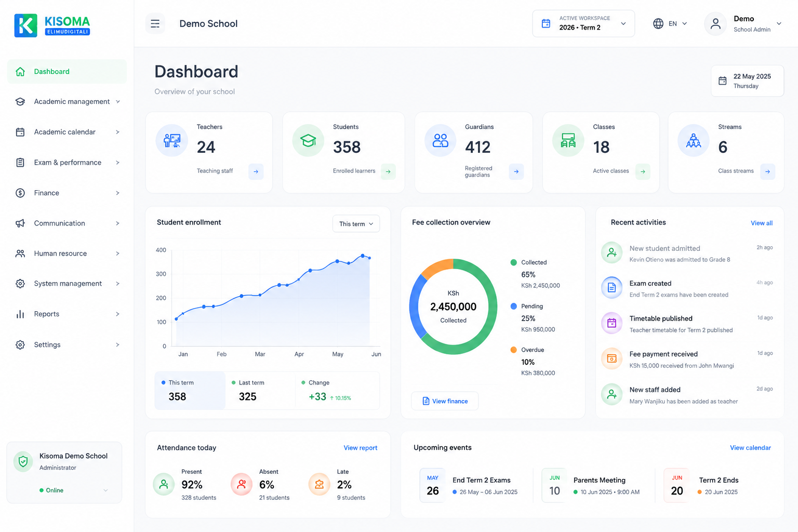Select Reports in the sidebar
Viewport: 798px width, 532px height.
point(67,314)
